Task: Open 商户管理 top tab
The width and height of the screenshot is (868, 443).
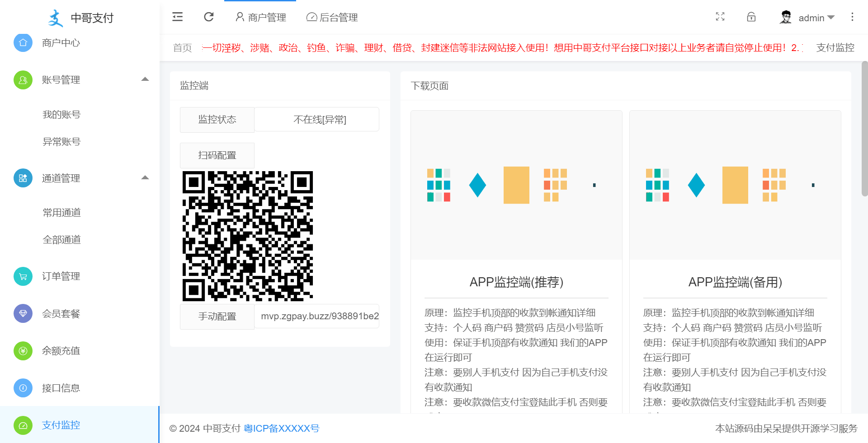Action: pos(260,18)
